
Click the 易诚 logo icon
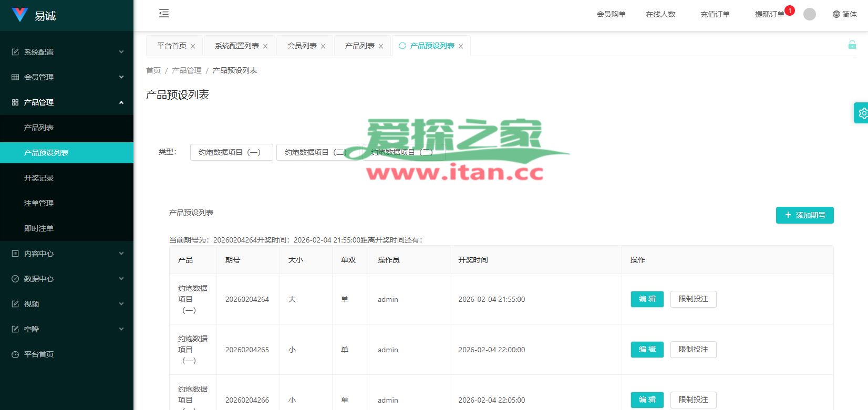pyautogui.click(x=19, y=15)
